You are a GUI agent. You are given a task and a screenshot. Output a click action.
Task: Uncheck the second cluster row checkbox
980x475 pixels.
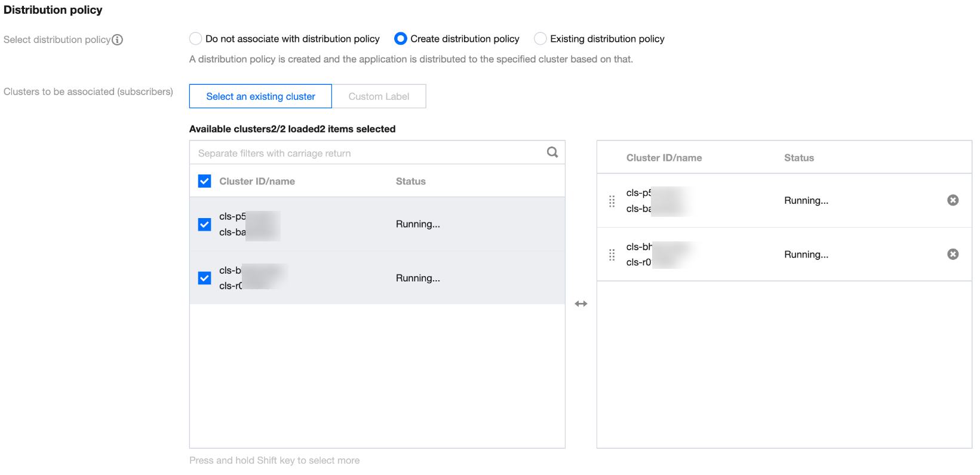[x=205, y=278]
